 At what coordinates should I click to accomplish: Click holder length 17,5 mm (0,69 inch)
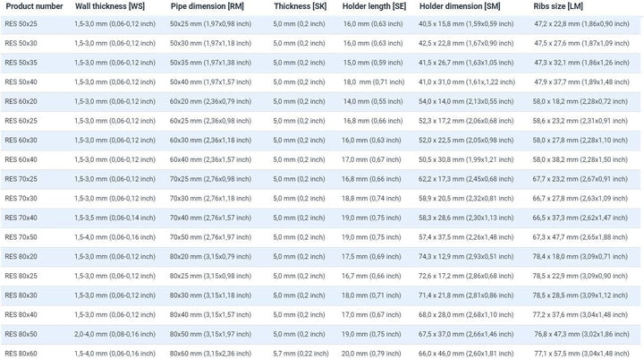(x=371, y=257)
